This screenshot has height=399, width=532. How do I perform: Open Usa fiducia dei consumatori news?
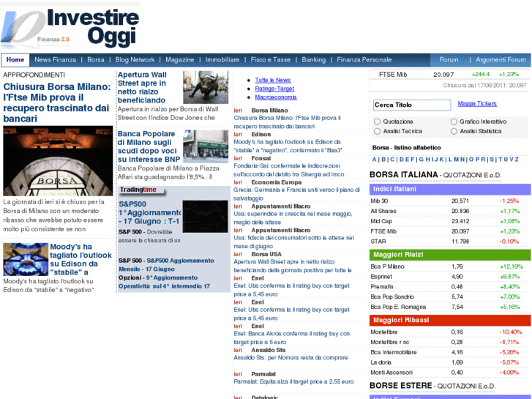(x=294, y=242)
